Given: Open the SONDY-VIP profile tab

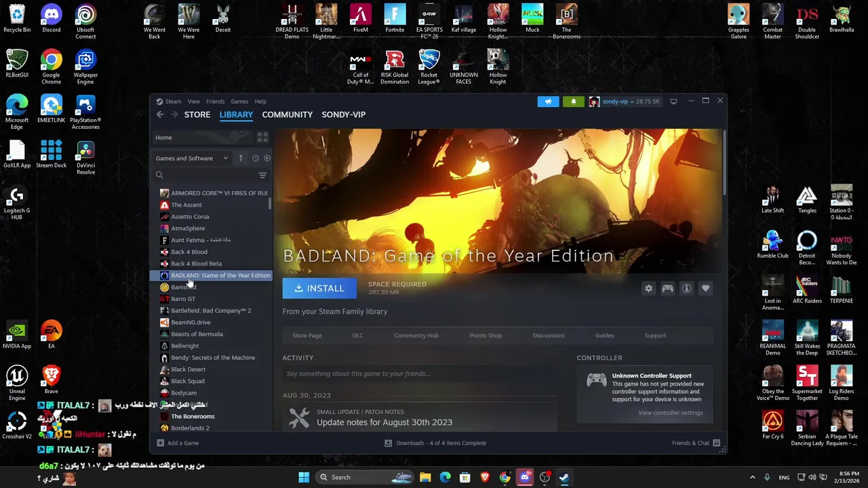Looking at the screenshot, I should click(x=343, y=115).
